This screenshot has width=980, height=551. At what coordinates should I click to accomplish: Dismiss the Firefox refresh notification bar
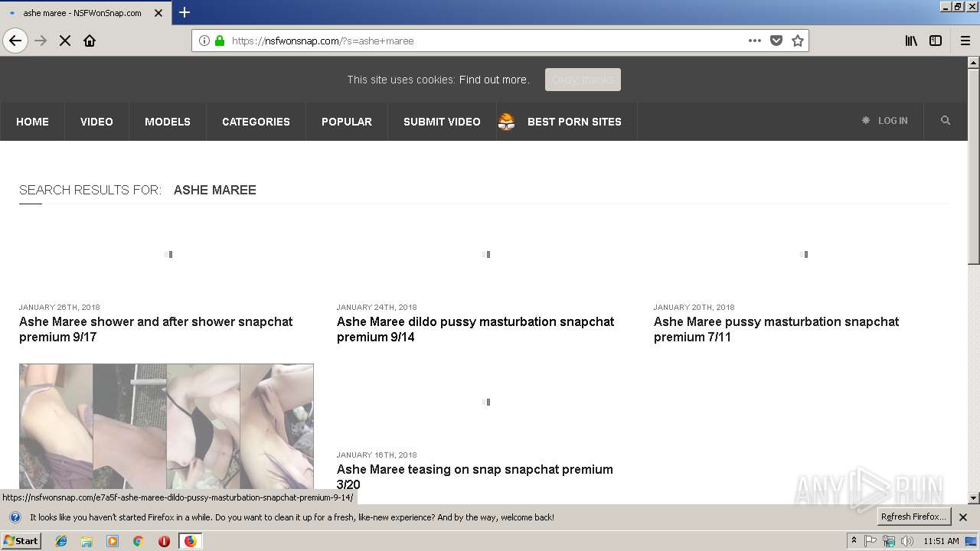963,517
